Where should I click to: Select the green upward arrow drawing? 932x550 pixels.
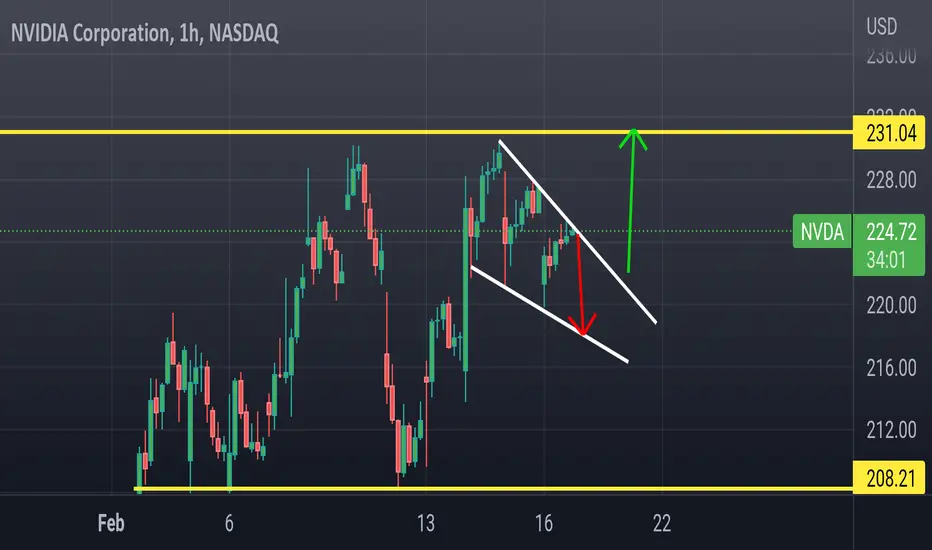631,200
